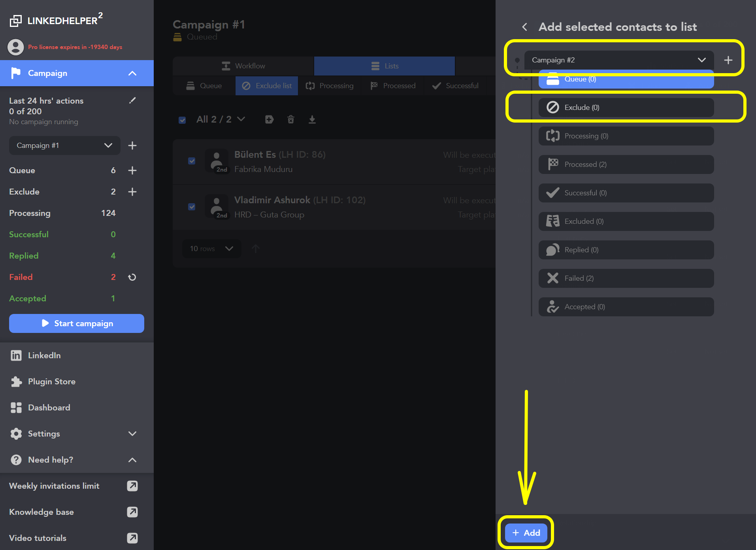Click the trash delete icon above contacts
The image size is (756, 550).
[x=291, y=119]
